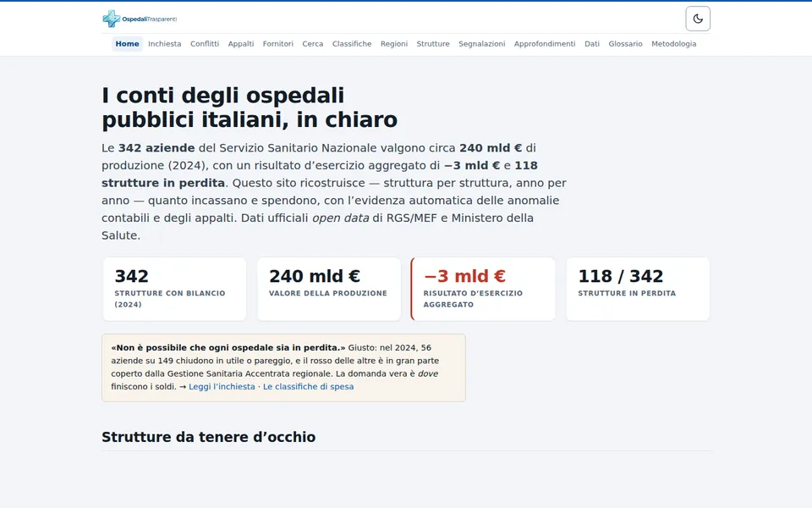The width and height of the screenshot is (812, 508).
Task: Go to Classifiche in the navigation
Action: pyautogui.click(x=352, y=43)
